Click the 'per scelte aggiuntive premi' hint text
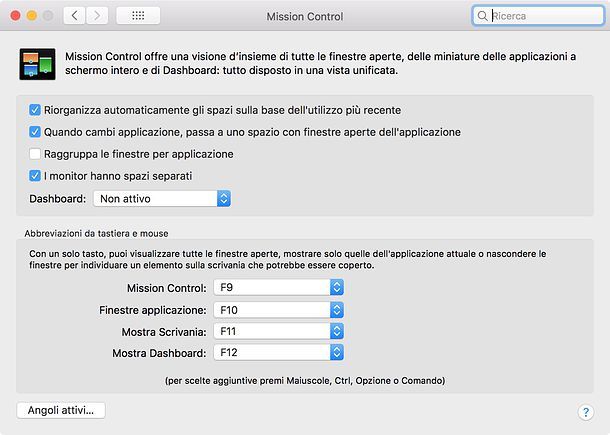The width and height of the screenshot is (610, 435). pos(305,381)
